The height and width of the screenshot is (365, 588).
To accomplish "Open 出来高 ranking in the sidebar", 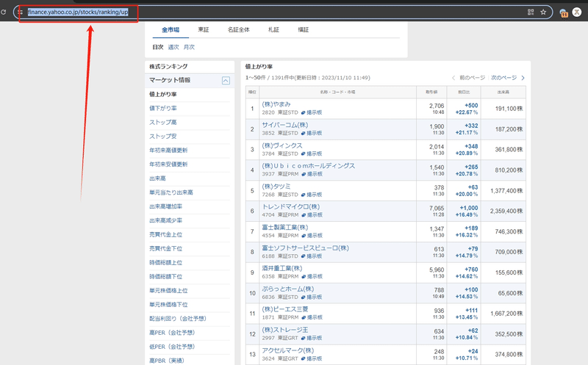I will click(157, 178).
